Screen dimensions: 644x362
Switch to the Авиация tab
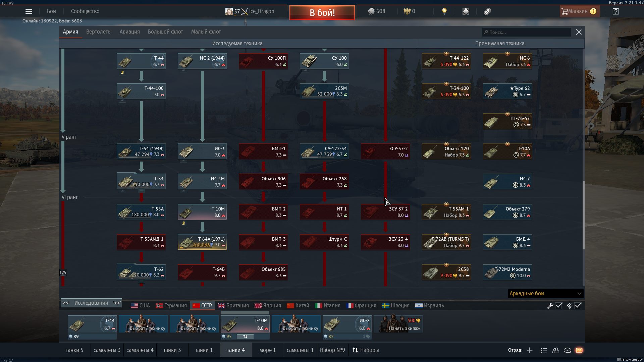(x=129, y=32)
